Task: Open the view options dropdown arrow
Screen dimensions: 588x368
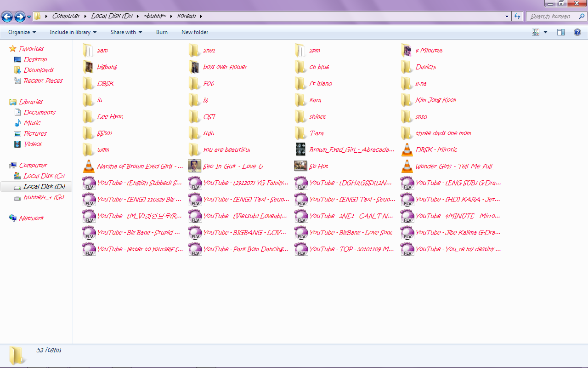Action: click(546, 32)
